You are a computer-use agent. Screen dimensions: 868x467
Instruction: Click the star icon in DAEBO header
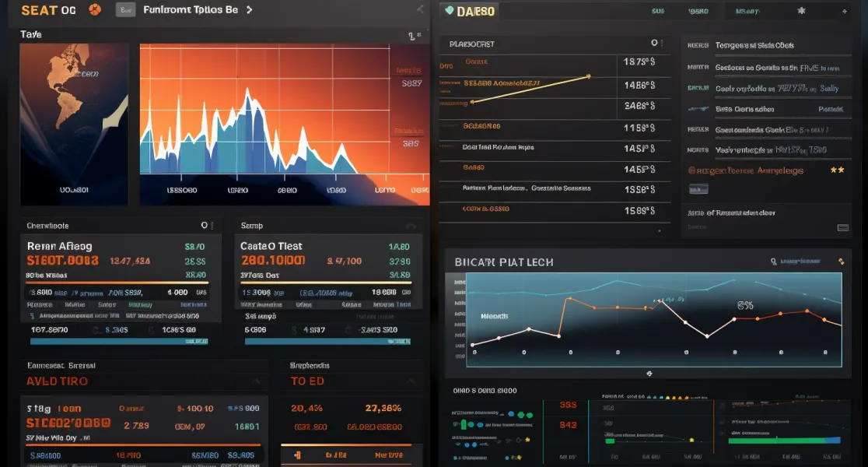click(x=801, y=11)
